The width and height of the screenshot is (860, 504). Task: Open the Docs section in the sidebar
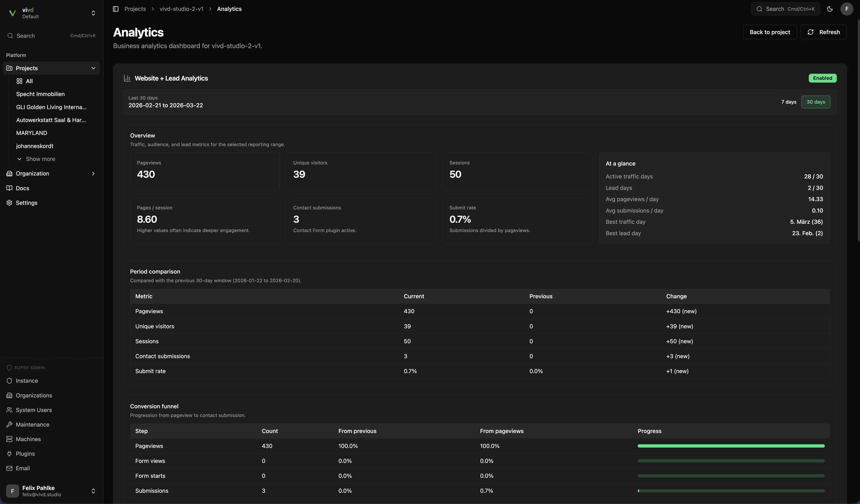click(22, 188)
